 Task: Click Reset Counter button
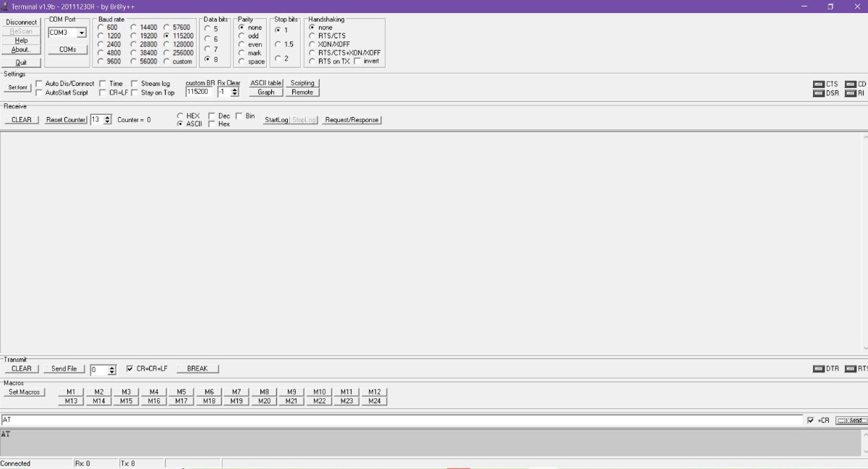pos(66,120)
